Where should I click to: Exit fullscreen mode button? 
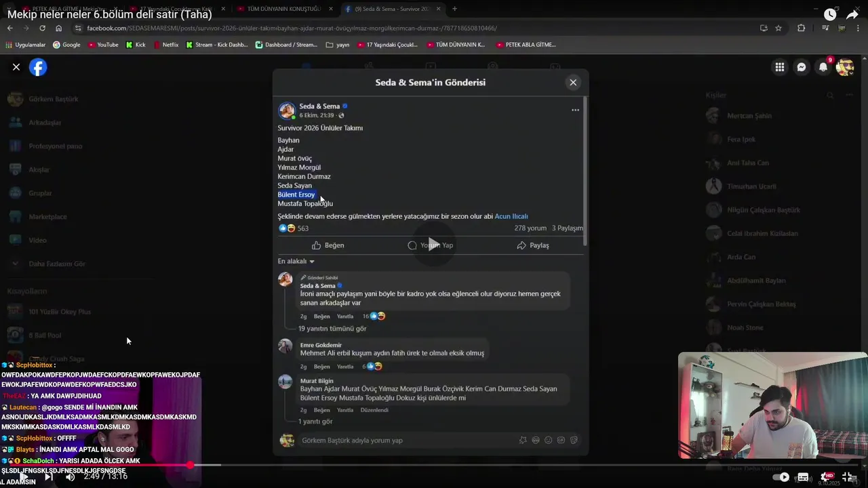848,477
